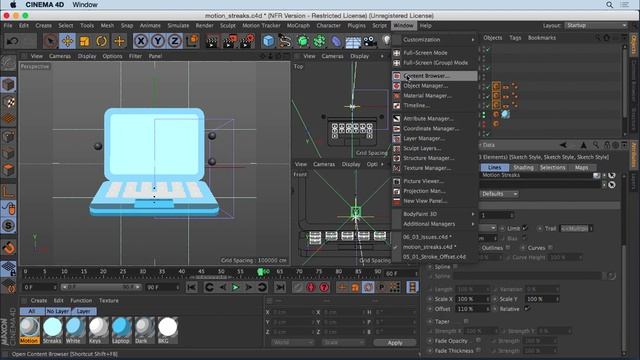Open the Layout Startup dropdown

[x=596, y=25]
